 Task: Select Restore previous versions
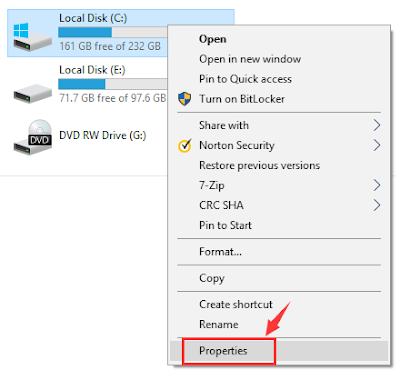coord(259,166)
